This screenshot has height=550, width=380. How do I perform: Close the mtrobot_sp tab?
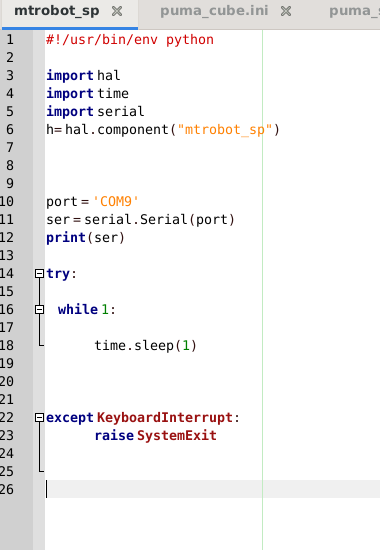tap(117, 11)
